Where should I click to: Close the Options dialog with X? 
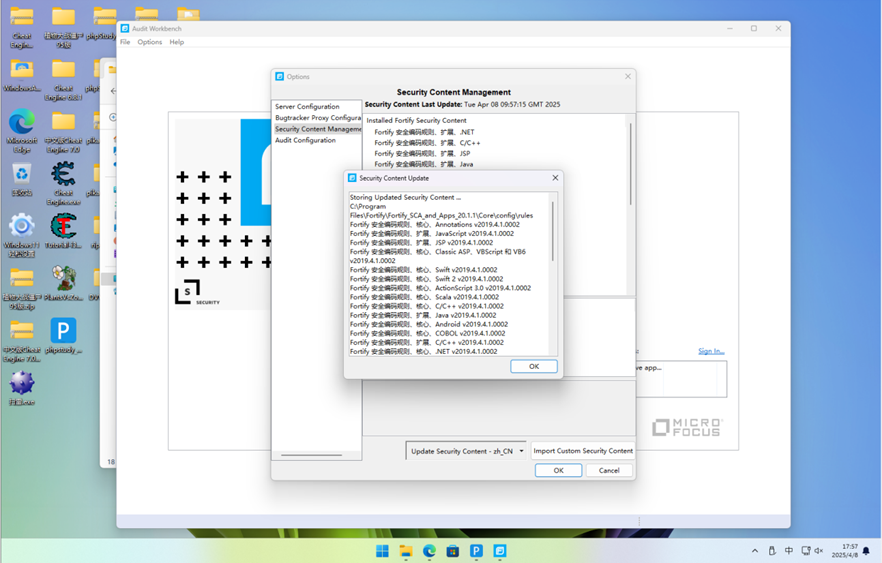pyautogui.click(x=628, y=76)
